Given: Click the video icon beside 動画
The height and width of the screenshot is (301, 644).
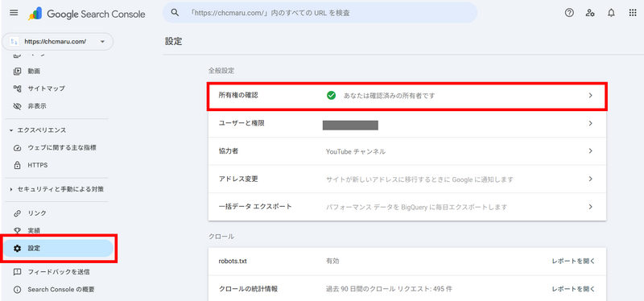Looking at the screenshot, I should (x=17, y=71).
